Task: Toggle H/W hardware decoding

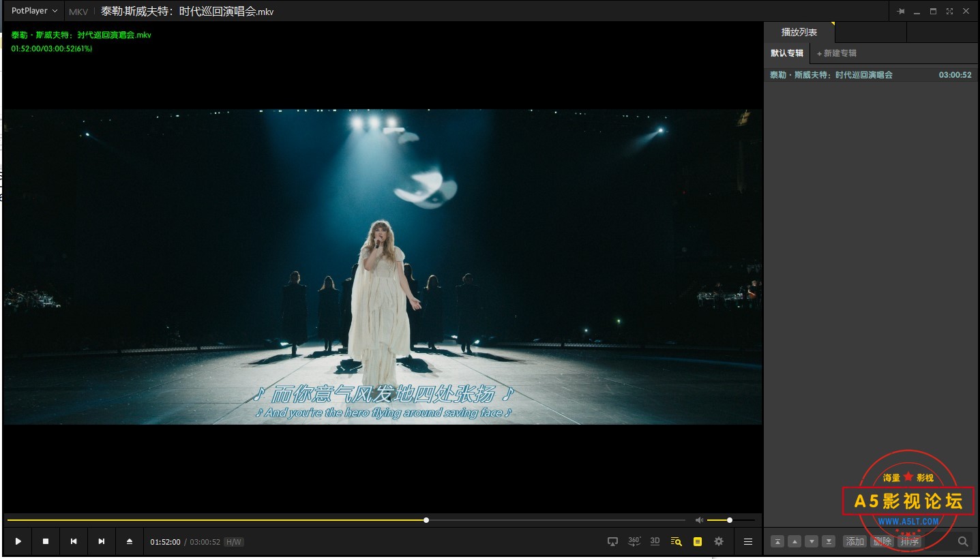Action: (x=233, y=542)
